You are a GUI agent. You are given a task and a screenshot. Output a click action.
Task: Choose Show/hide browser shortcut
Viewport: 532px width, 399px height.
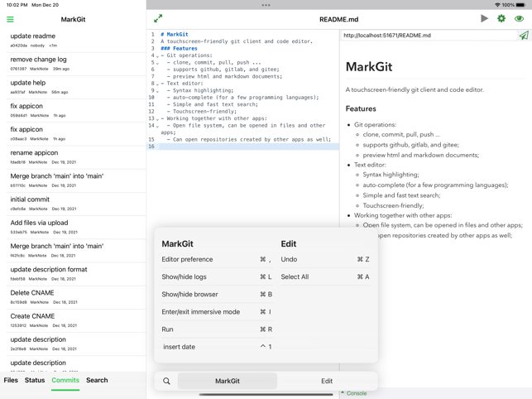click(217, 295)
